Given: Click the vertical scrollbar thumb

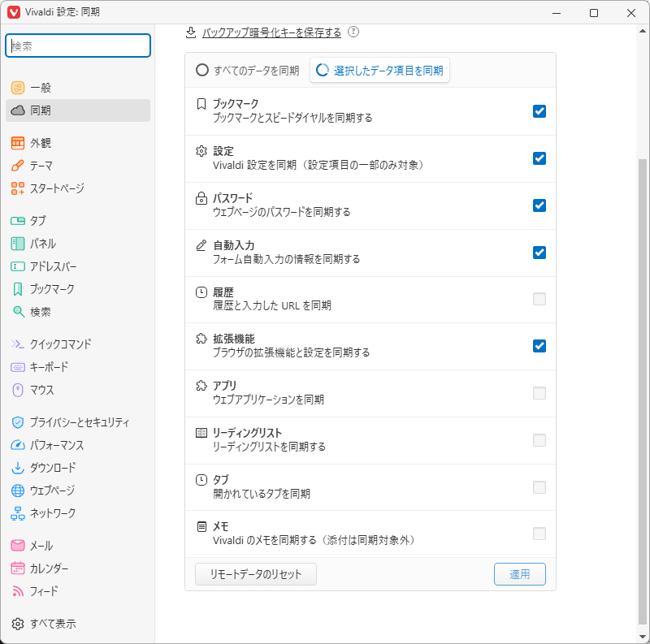Looking at the screenshot, I should 643,391.
